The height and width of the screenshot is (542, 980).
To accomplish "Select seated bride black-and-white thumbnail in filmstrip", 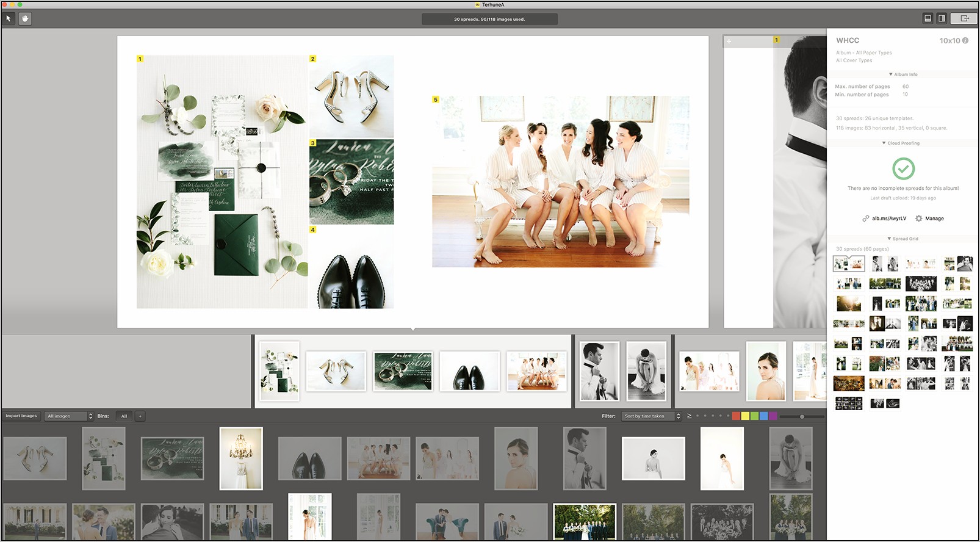I will 646,371.
